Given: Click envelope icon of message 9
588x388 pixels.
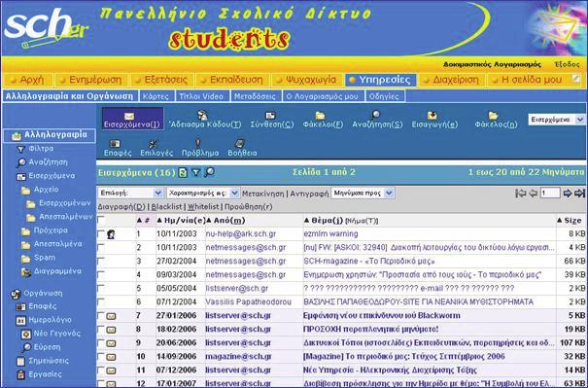Looking at the screenshot, I should [x=111, y=343].
